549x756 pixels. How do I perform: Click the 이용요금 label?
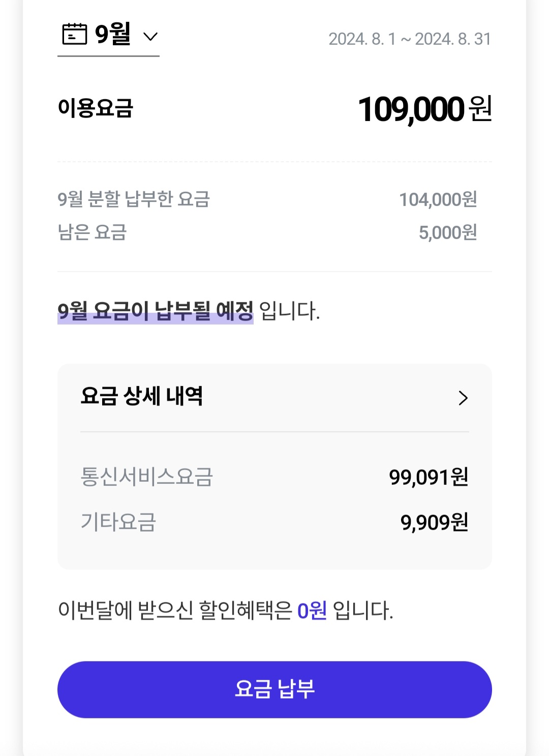(x=96, y=108)
